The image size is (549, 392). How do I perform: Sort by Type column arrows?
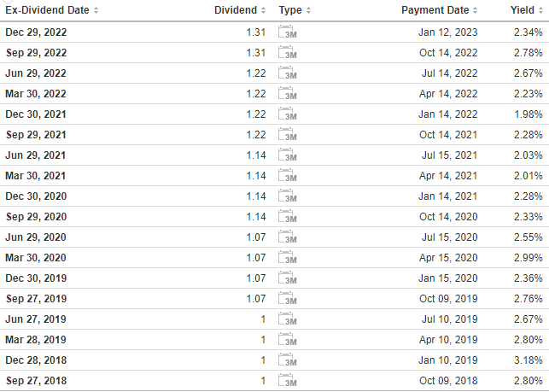(308, 10)
